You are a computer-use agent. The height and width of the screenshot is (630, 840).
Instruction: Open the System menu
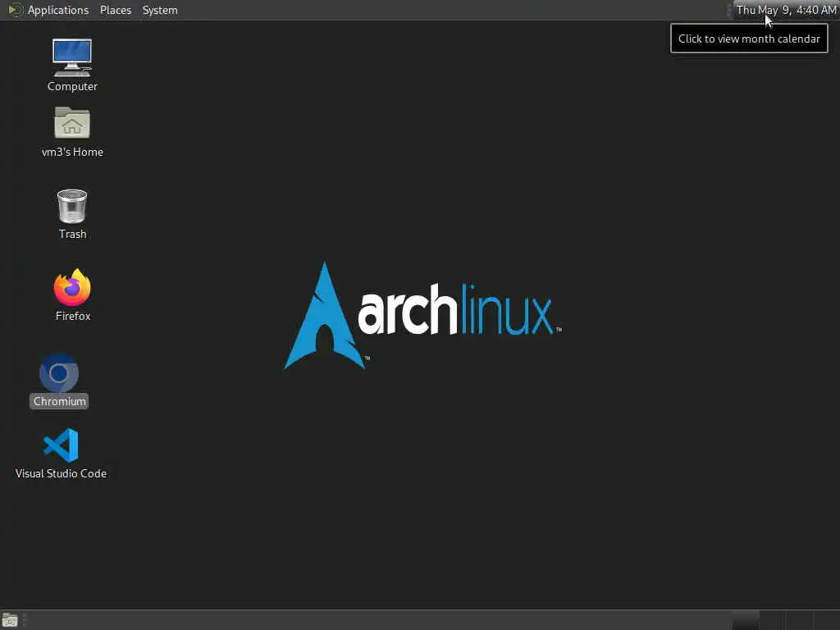click(160, 10)
